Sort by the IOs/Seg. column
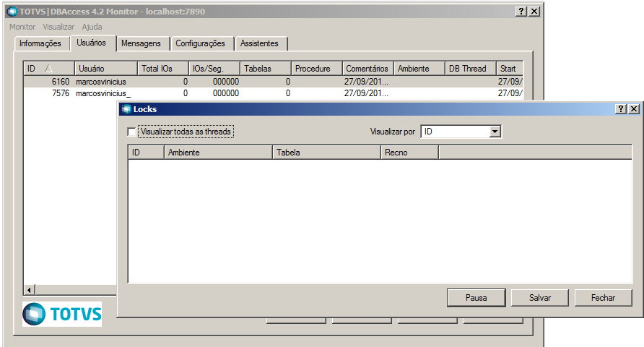The height and width of the screenshot is (347, 644). [x=214, y=69]
